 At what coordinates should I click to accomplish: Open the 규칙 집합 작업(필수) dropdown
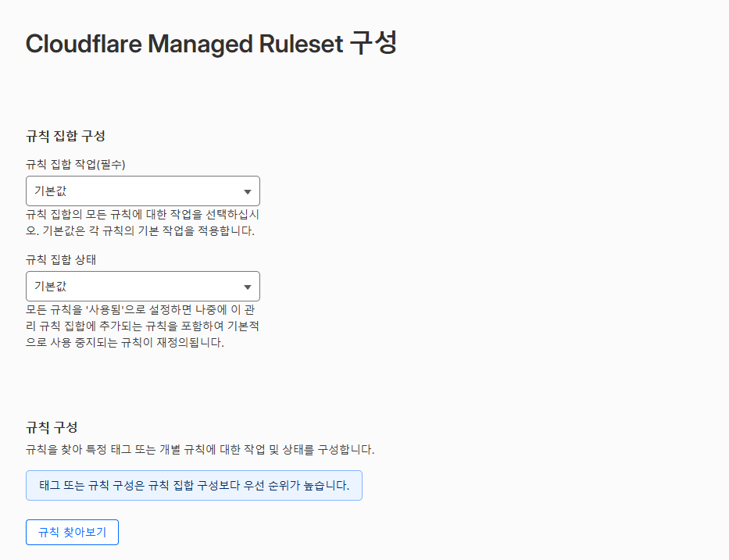coord(143,191)
